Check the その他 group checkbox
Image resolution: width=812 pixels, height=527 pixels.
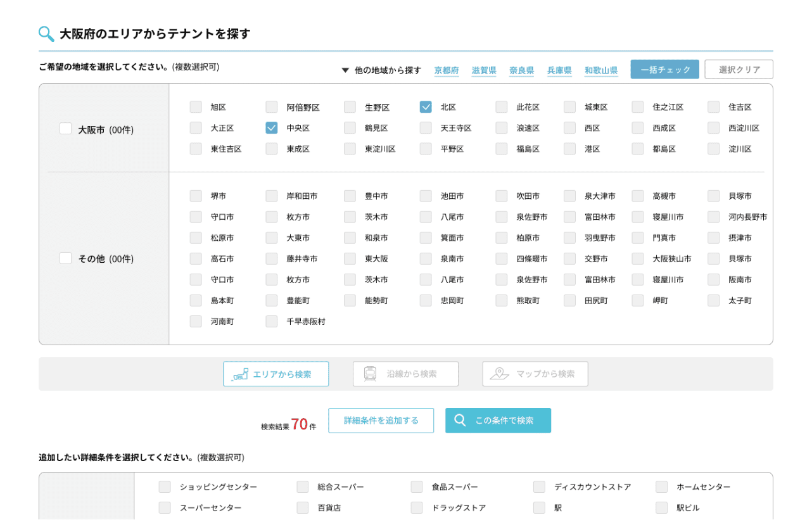coord(66,258)
